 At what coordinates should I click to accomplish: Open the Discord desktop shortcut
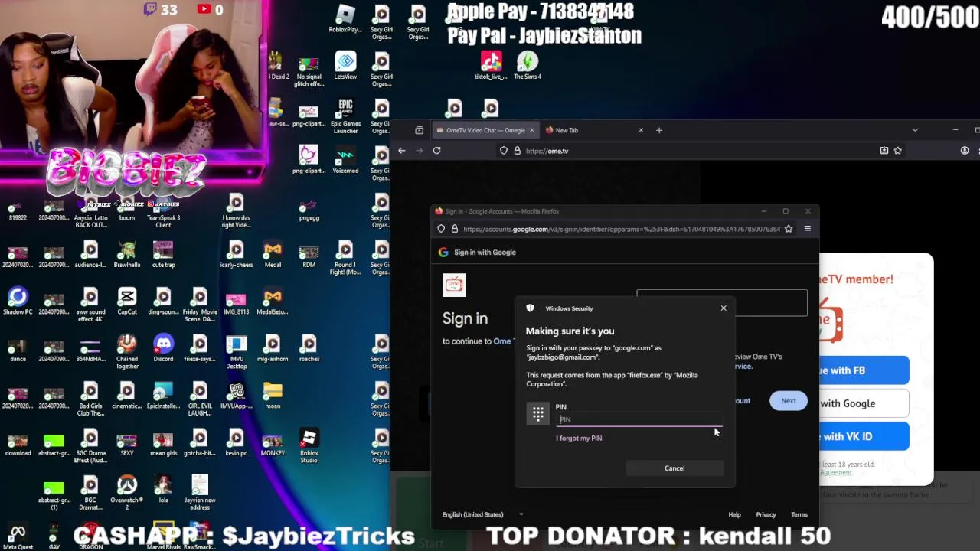[163, 347]
